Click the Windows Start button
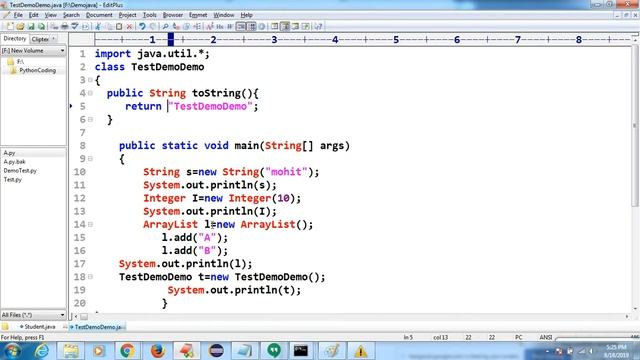640x360 pixels. click(x=12, y=351)
